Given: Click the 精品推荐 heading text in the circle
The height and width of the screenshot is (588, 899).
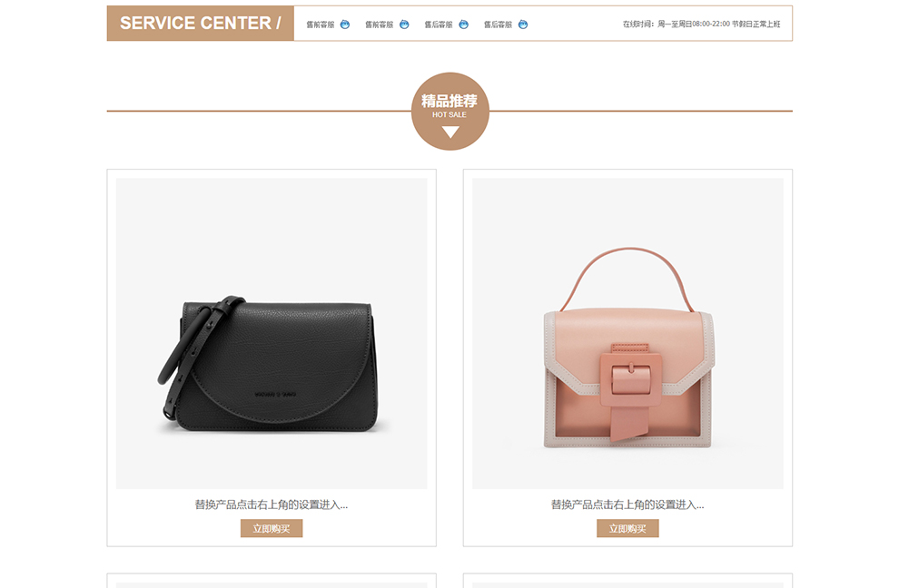Looking at the screenshot, I should pos(449,101).
